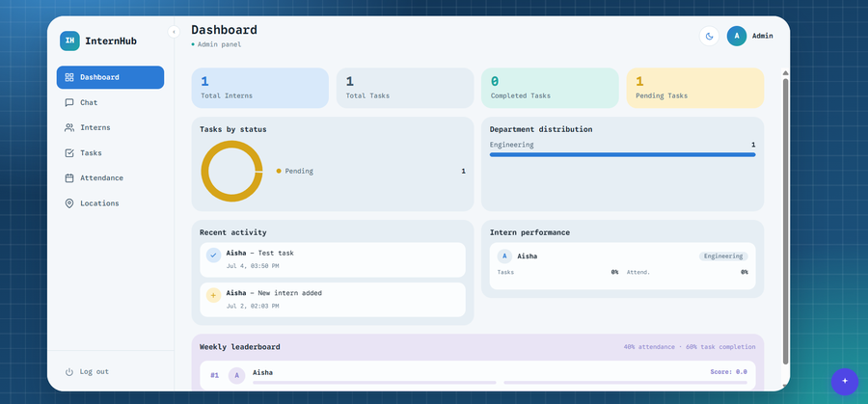
Task: Click the Engineering label in Department distribution
Action: 511,145
